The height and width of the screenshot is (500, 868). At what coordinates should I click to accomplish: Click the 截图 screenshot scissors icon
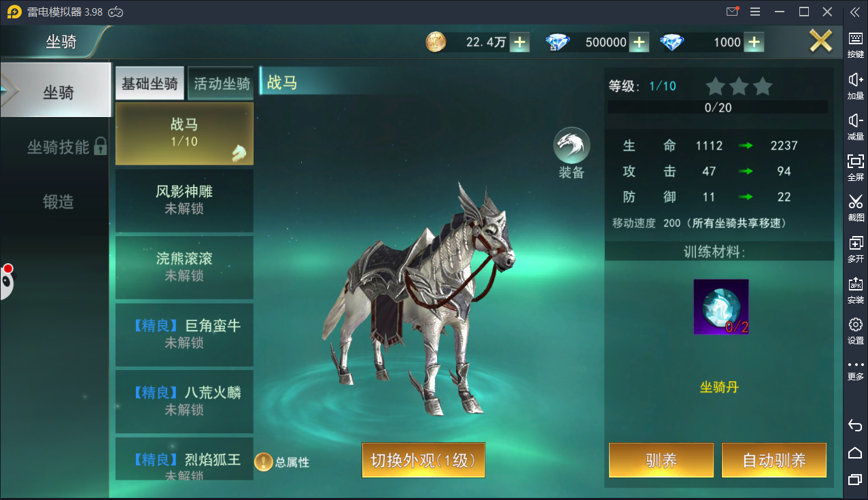pos(856,207)
